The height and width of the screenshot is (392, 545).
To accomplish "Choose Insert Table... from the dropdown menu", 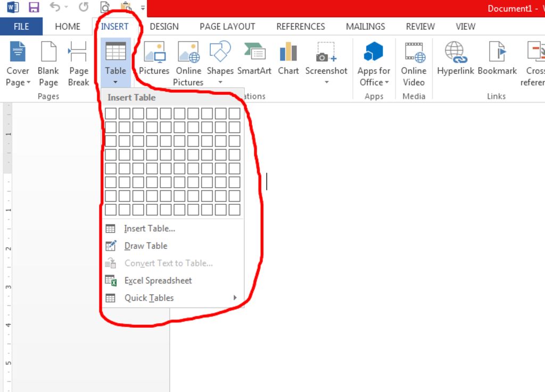I will (173, 229).
